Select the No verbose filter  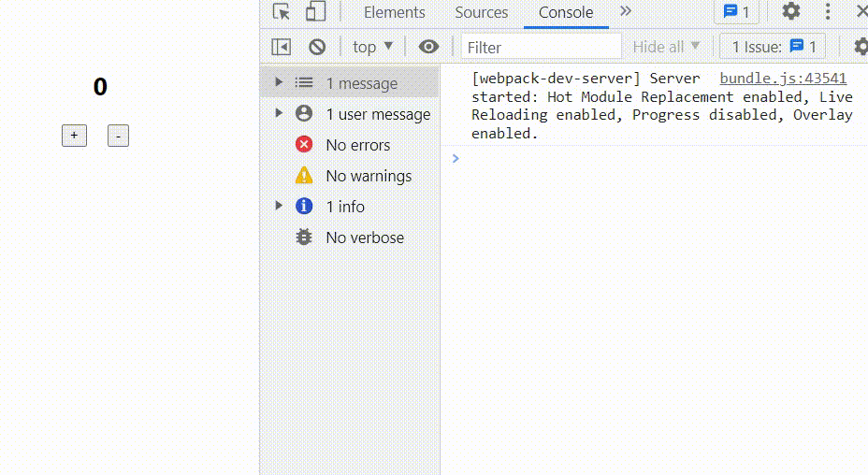click(x=349, y=237)
